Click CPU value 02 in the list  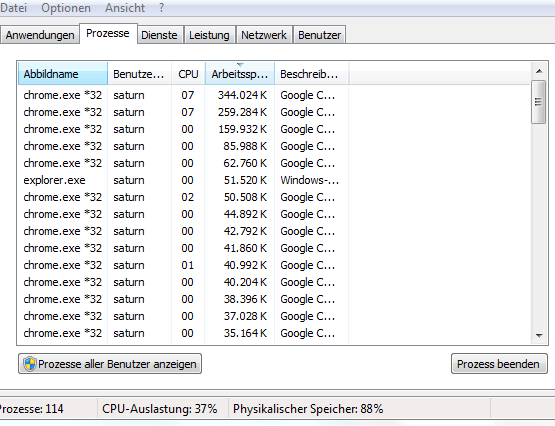tap(188, 197)
